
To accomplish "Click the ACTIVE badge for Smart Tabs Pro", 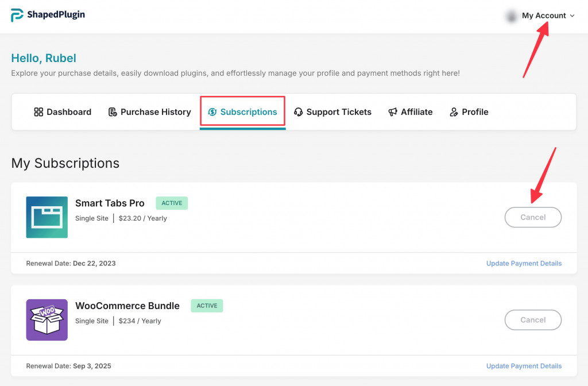I will [172, 203].
